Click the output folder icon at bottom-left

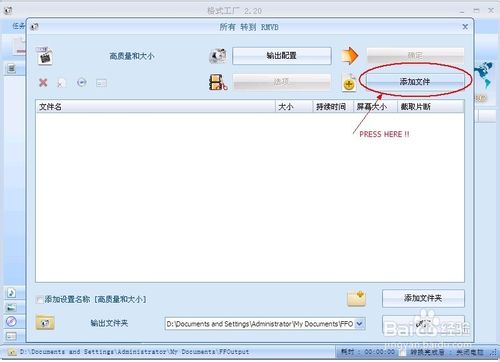point(45,322)
